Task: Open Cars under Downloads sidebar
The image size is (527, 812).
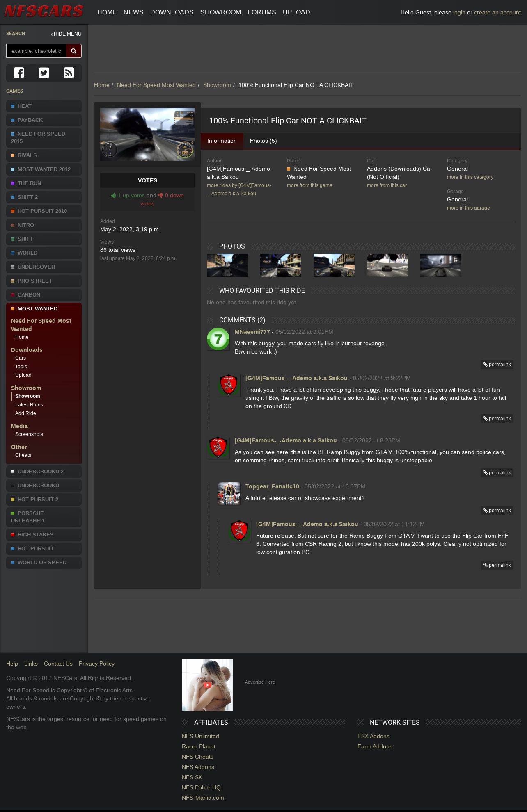Action: coord(21,358)
